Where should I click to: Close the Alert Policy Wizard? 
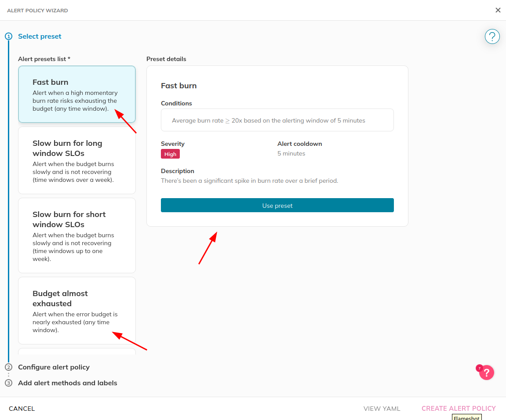[x=498, y=10]
